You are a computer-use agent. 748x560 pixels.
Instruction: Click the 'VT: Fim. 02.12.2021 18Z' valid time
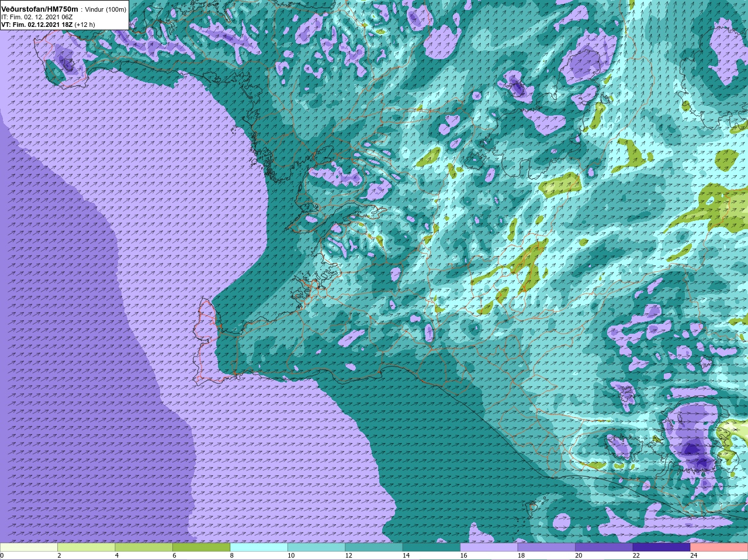coord(37,25)
